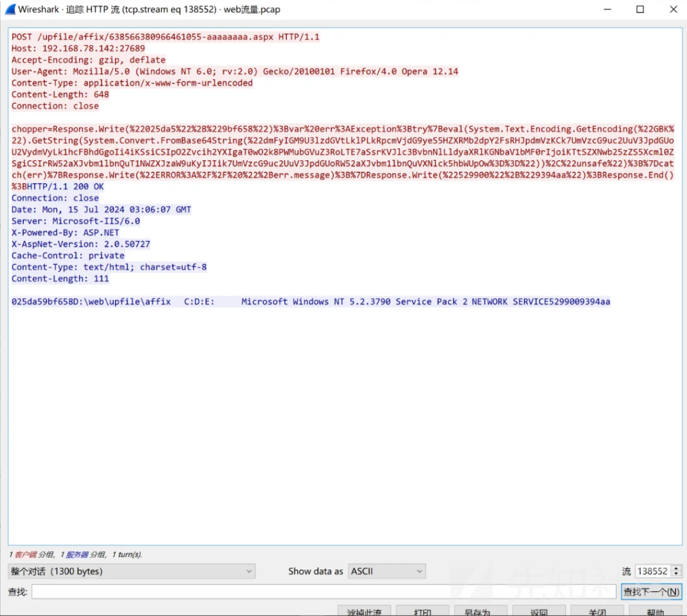
Task: Close the Wireshark follow stream window
Action: (674, 9)
